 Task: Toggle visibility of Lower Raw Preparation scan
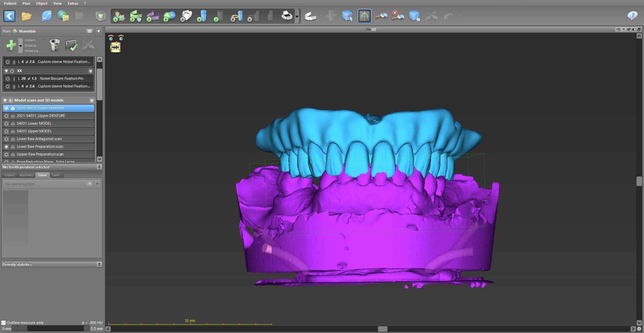6,147
